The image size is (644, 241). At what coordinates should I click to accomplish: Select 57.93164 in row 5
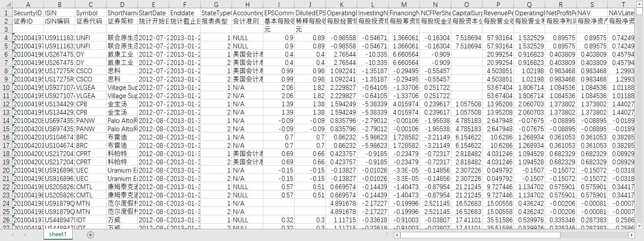[498, 46]
